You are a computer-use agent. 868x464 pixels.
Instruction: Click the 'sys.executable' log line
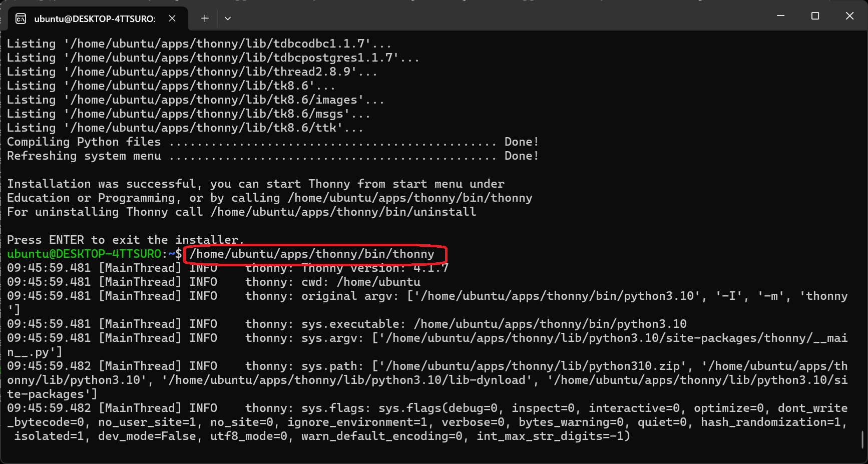pos(347,324)
